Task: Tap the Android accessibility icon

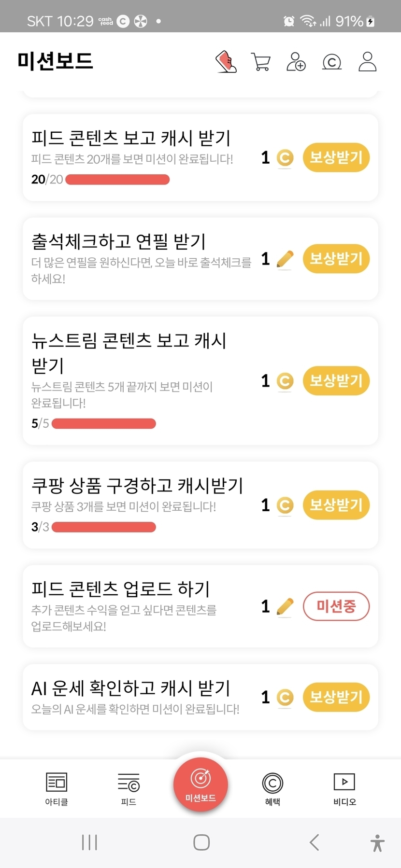Action: pos(377,843)
